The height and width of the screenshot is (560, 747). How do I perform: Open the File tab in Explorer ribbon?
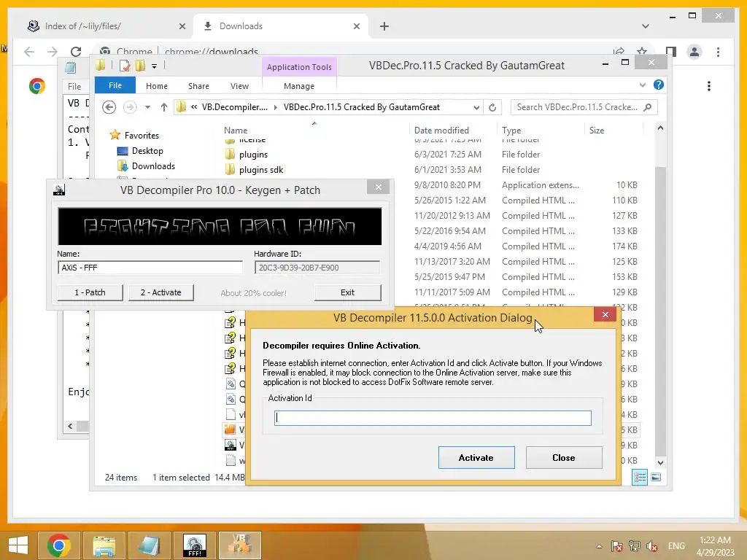tap(115, 86)
